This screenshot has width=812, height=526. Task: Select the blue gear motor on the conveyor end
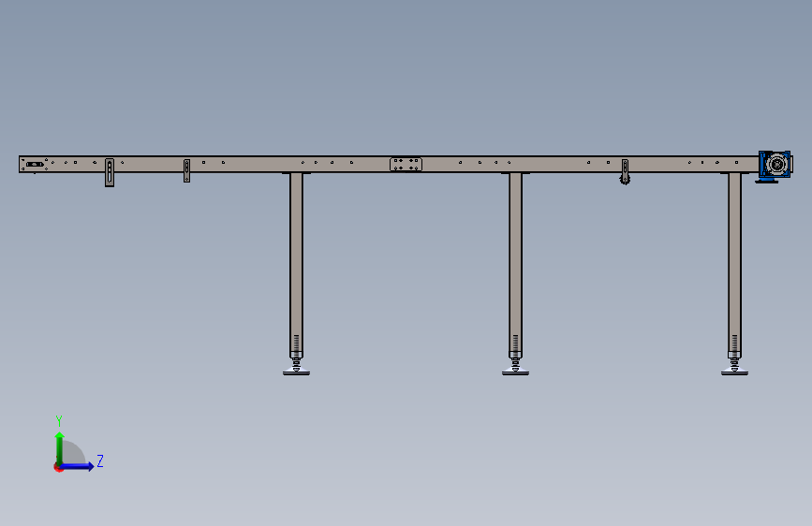point(775,166)
